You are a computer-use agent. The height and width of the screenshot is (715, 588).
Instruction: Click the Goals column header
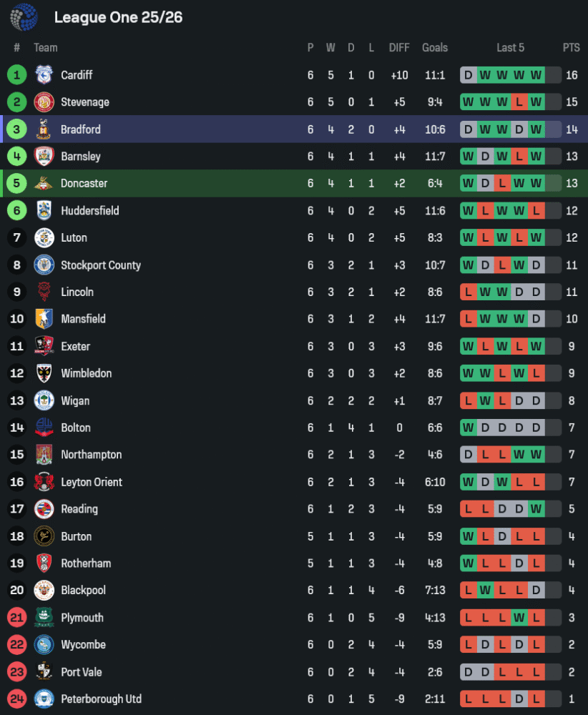point(435,48)
